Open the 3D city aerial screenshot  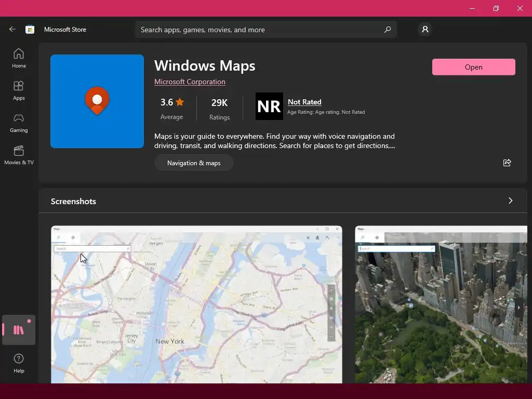tap(441, 304)
